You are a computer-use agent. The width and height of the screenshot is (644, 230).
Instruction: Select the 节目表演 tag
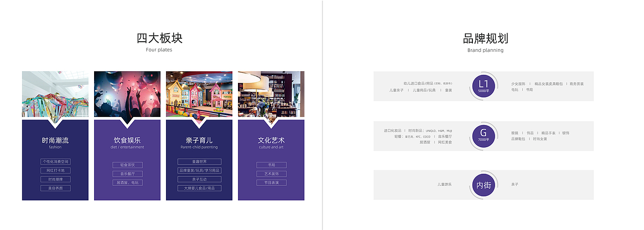coord(271,183)
